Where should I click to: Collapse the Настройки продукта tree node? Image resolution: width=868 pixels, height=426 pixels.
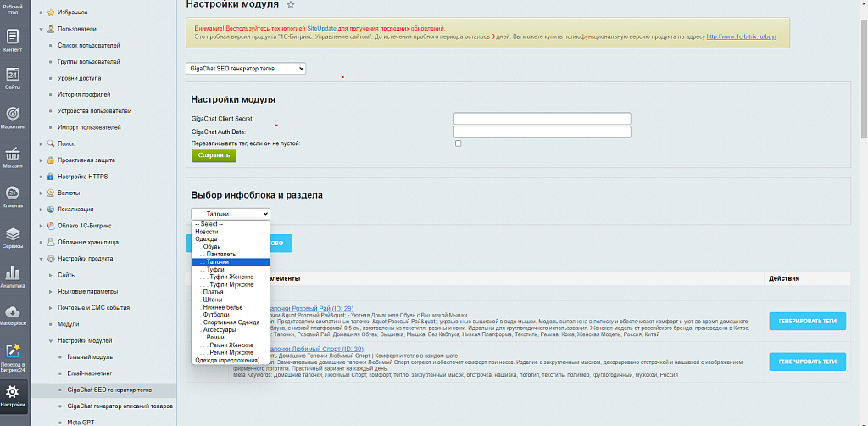[x=41, y=258]
